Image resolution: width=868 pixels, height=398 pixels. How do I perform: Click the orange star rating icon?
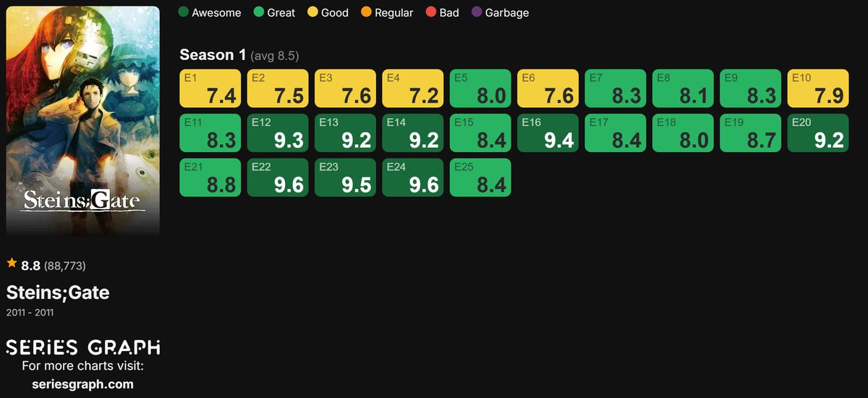click(12, 264)
